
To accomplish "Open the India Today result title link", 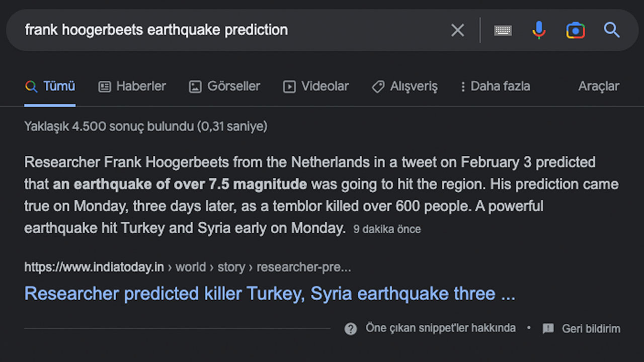I will click(x=269, y=294).
